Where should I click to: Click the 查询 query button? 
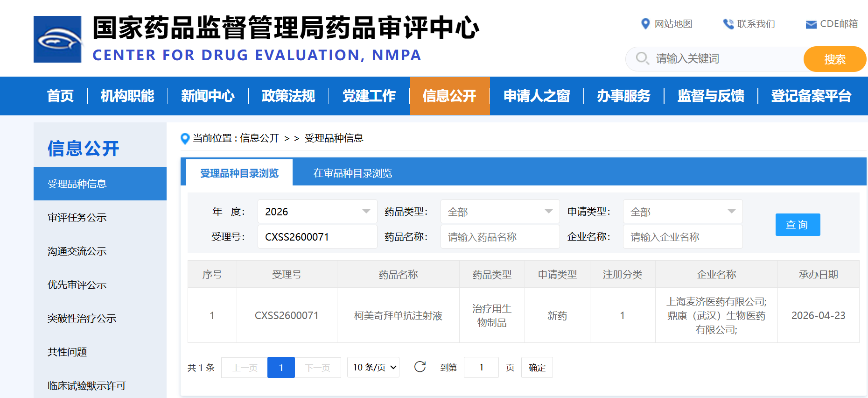tap(798, 225)
